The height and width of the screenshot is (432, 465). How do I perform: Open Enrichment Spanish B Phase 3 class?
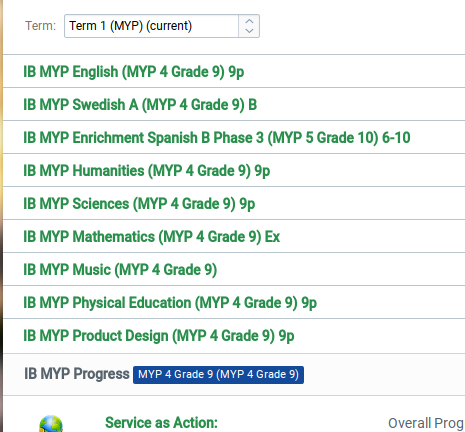click(217, 138)
